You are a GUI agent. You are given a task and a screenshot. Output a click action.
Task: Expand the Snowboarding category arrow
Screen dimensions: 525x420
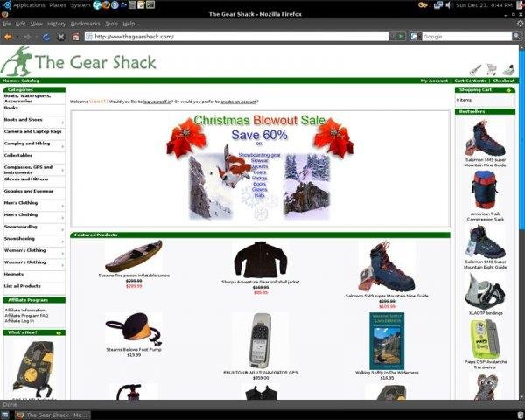point(63,230)
